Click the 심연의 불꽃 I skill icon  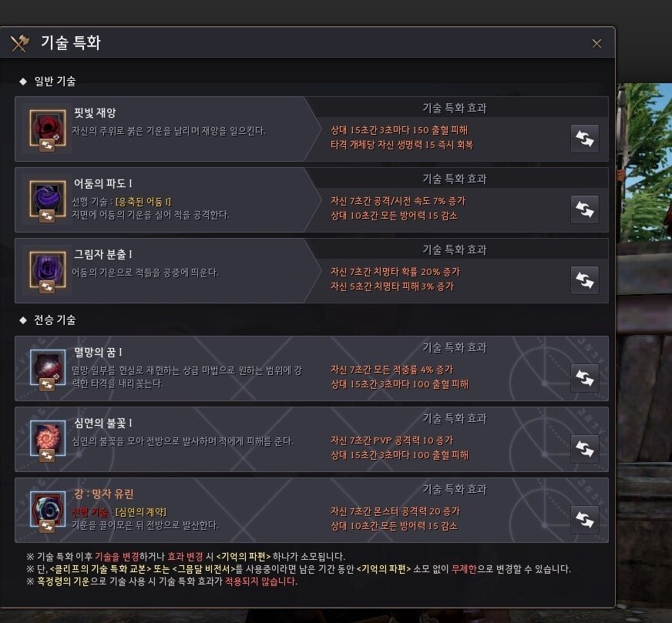tap(48, 437)
